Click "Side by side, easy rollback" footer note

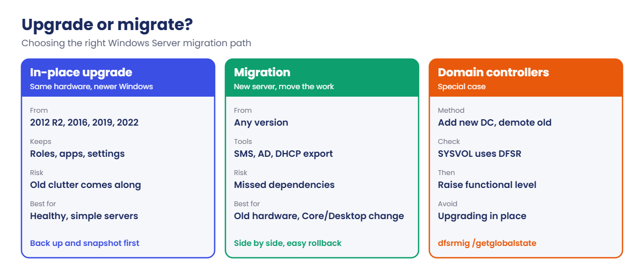coord(288,243)
